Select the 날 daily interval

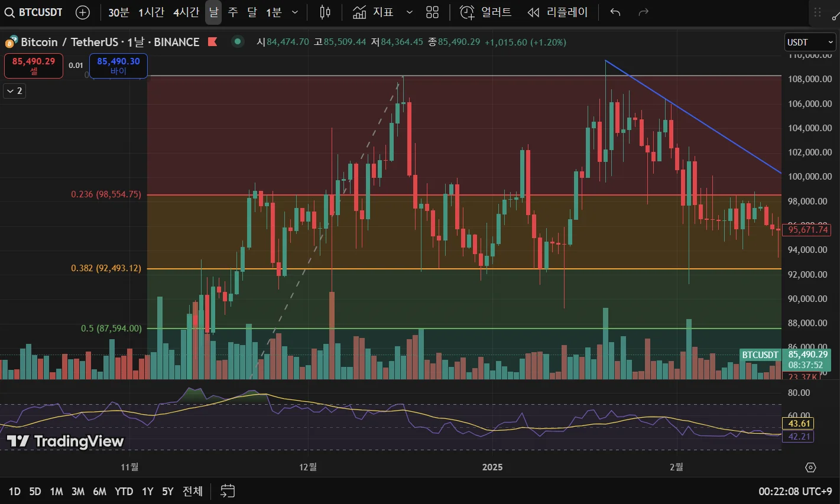click(213, 12)
